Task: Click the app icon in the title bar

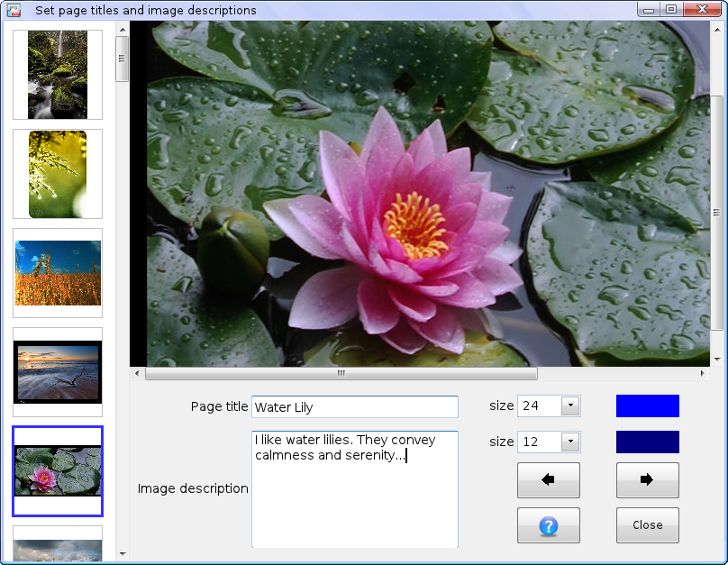Action: pos(14,10)
